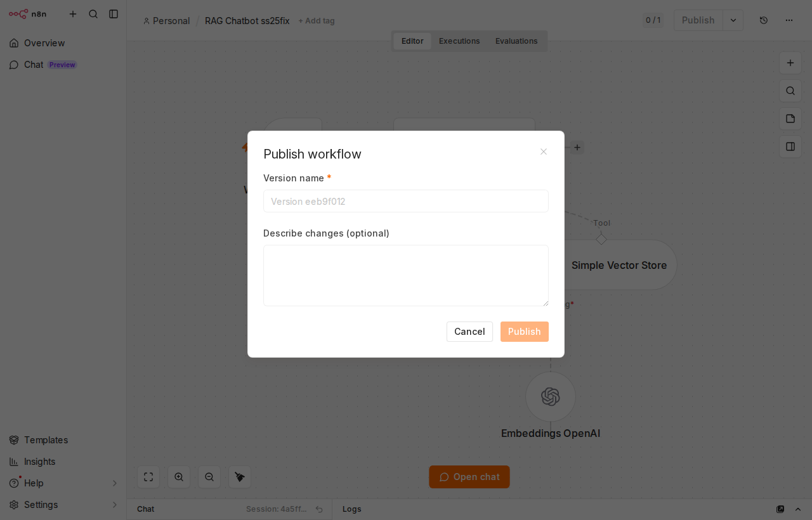Click the + Add tag link
Viewport: 812px width, 520px height.
click(317, 21)
